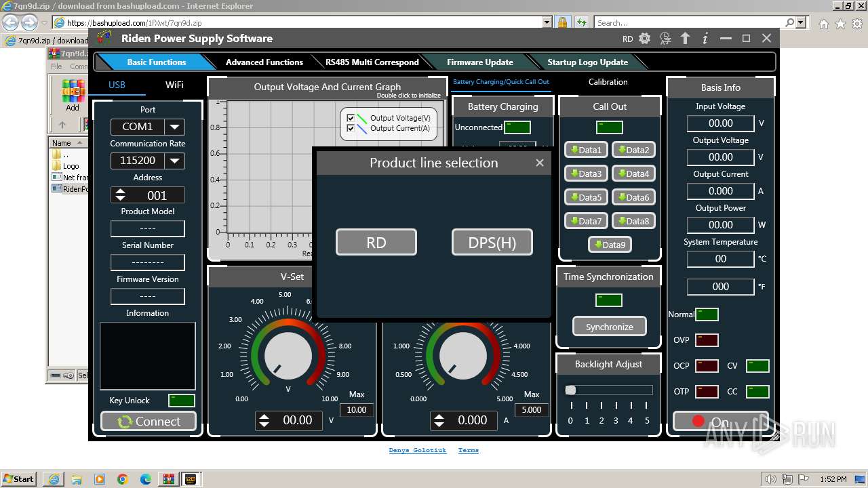Image resolution: width=868 pixels, height=488 pixels.
Task: Click the OTP status indicator
Action: pyautogui.click(x=707, y=392)
